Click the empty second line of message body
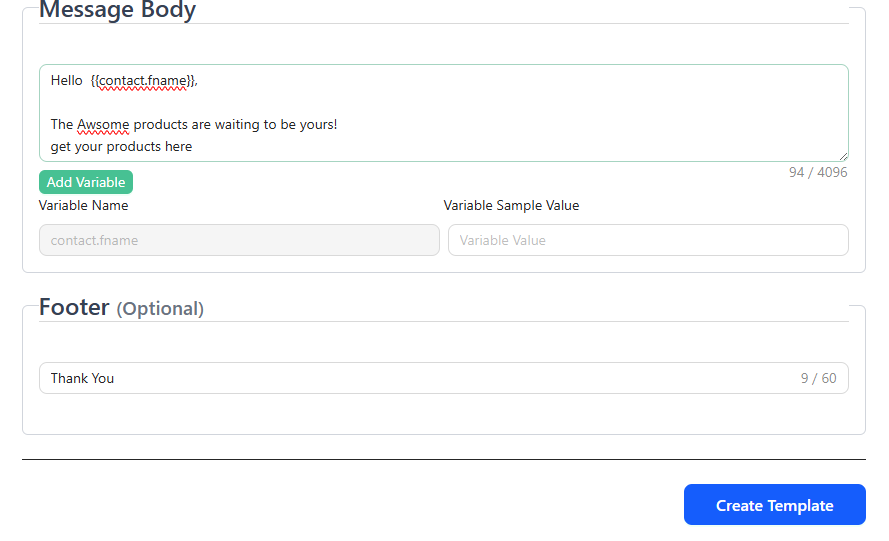Viewport: 889px width, 541px height. pos(300,103)
